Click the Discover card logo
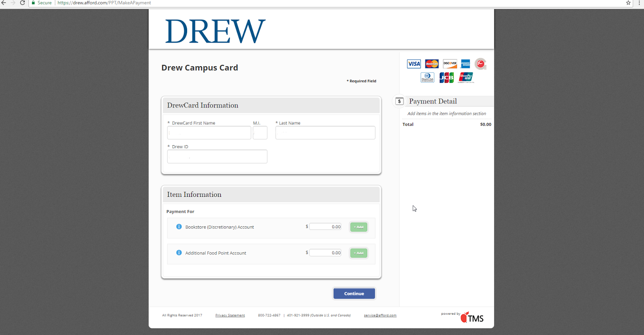Screen dimensions: 644x335 [450, 64]
